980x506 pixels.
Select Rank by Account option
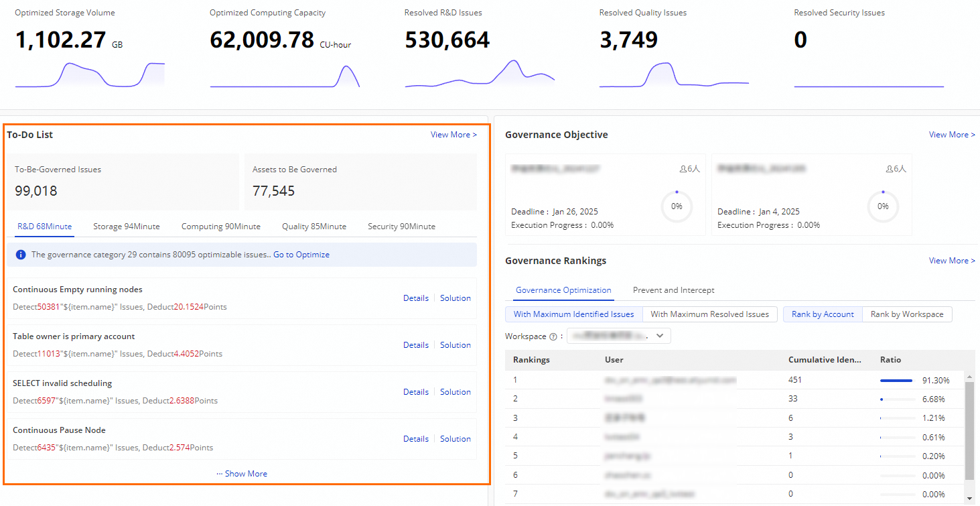[823, 314]
